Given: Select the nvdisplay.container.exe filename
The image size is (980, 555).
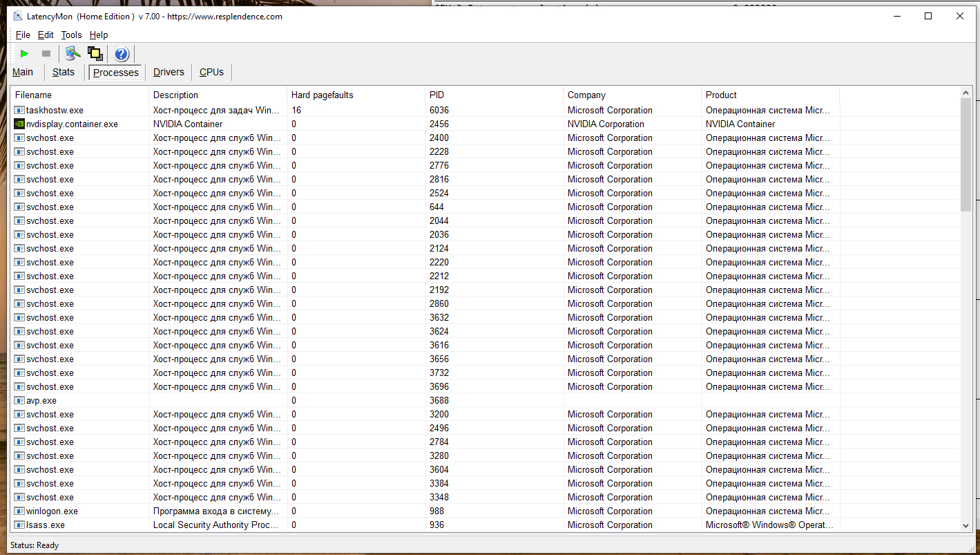Looking at the screenshot, I should [72, 124].
